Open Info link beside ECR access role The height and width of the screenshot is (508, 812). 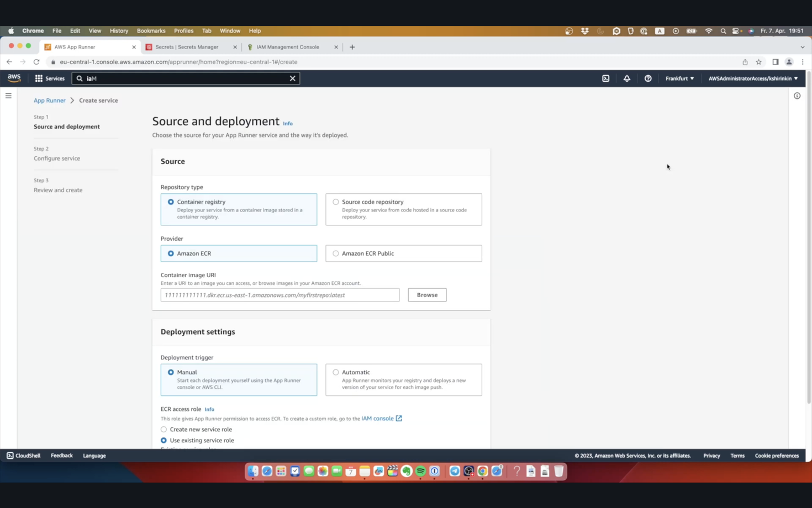[209, 409]
